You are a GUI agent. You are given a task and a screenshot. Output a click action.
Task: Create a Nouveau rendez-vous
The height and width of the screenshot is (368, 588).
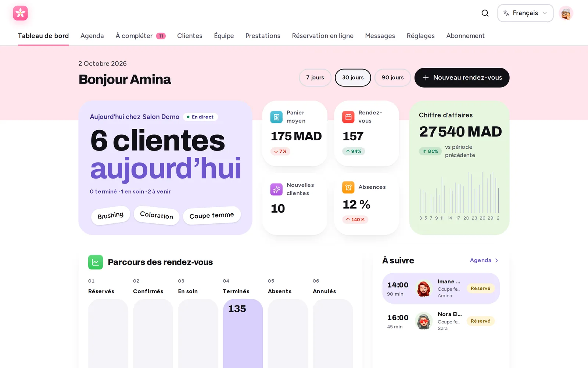point(462,78)
